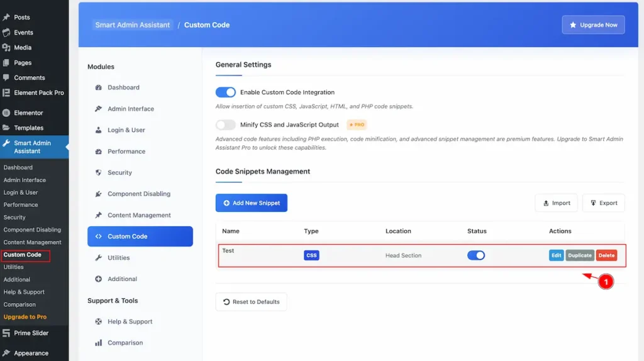Duplicate the Test snippet
The width and height of the screenshot is (644, 361).
(x=580, y=255)
